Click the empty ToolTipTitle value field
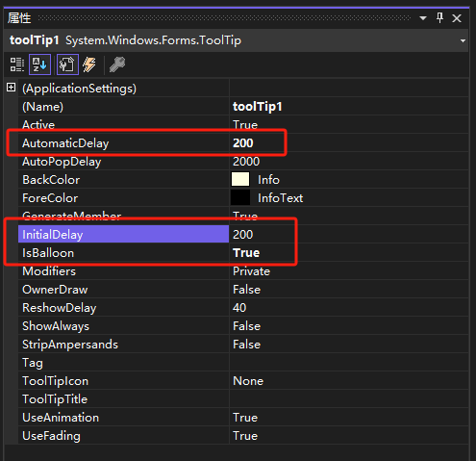Viewport: 476px width, 461px height. click(349, 399)
